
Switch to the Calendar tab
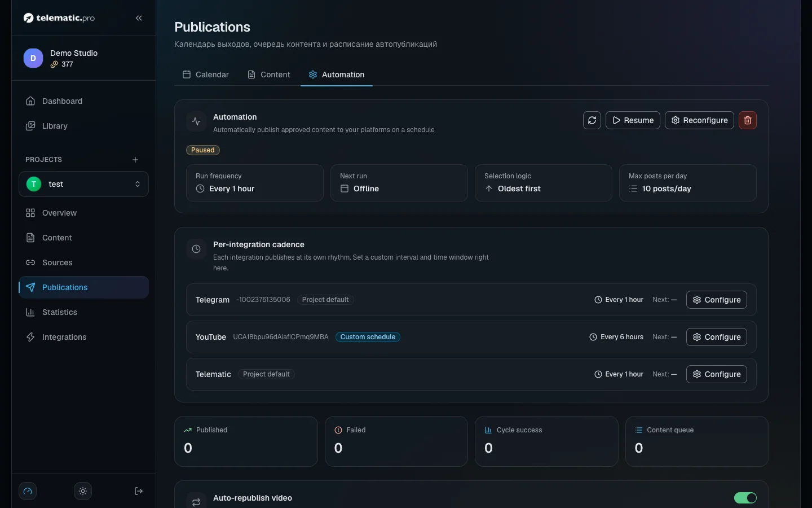coord(206,75)
